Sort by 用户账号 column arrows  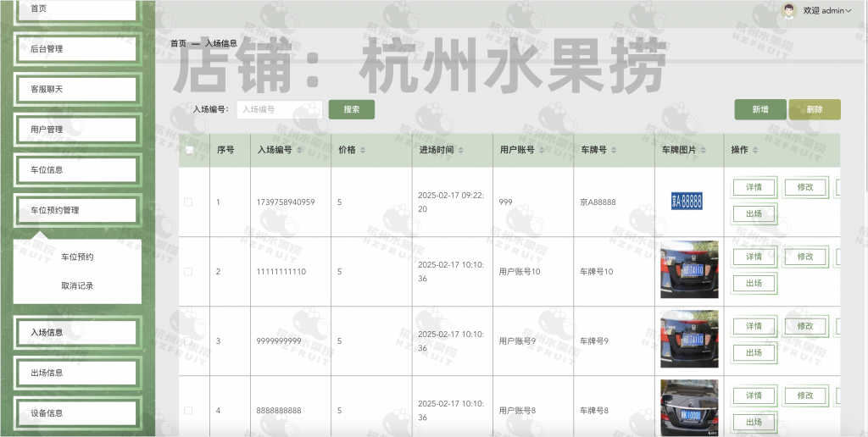point(542,151)
